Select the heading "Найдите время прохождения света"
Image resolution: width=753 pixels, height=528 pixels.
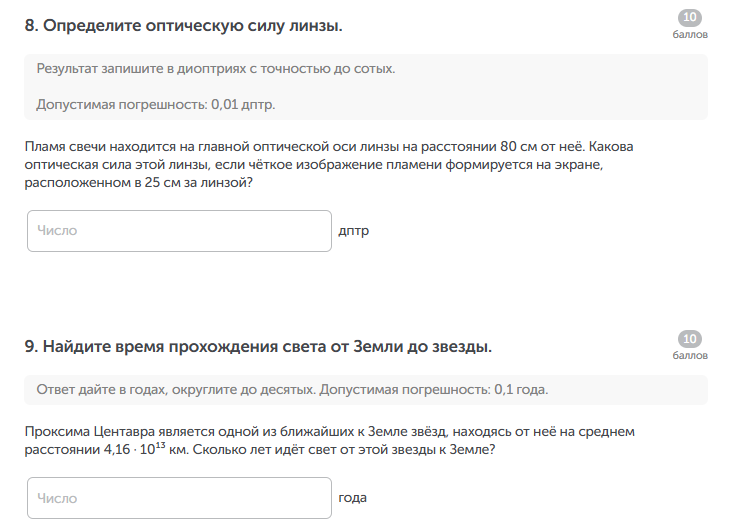click(x=258, y=347)
